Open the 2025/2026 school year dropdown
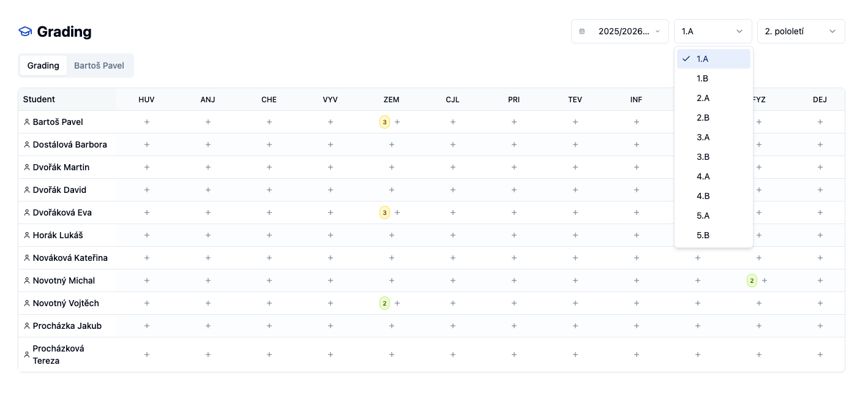This screenshot has height=406, width=868. [620, 31]
